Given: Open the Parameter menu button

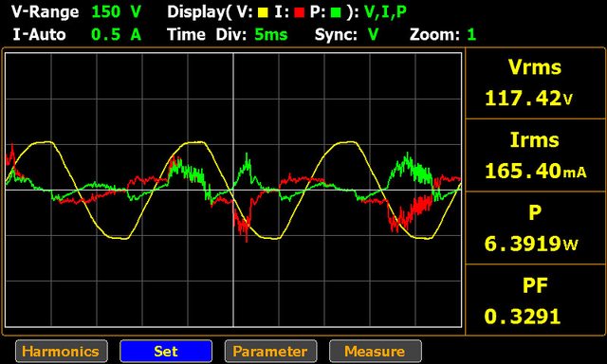Looking at the screenshot, I should click(x=270, y=352).
